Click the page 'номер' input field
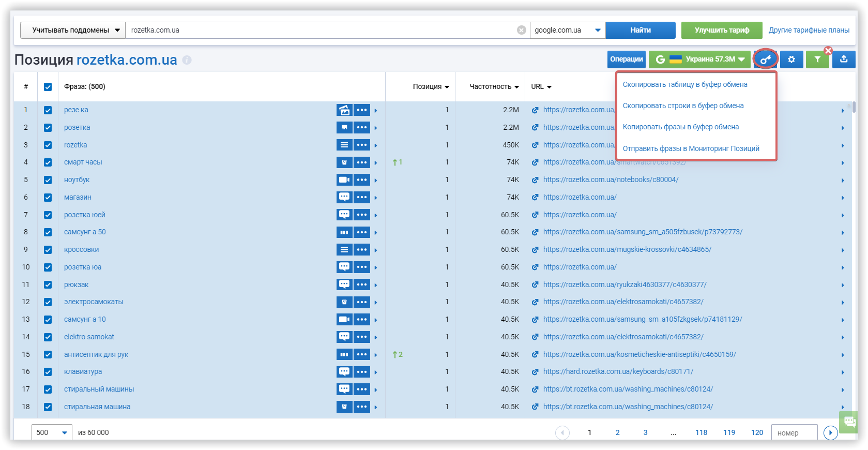 click(x=794, y=432)
